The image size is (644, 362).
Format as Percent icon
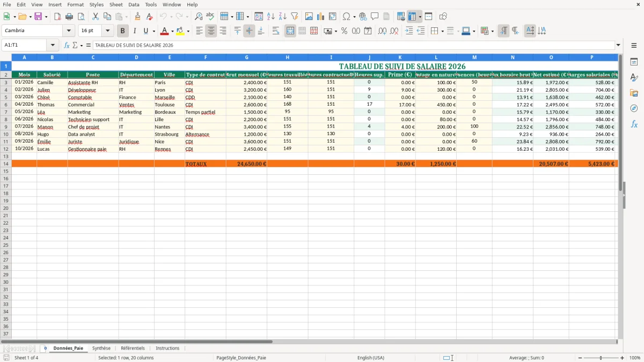coord(345,31)
